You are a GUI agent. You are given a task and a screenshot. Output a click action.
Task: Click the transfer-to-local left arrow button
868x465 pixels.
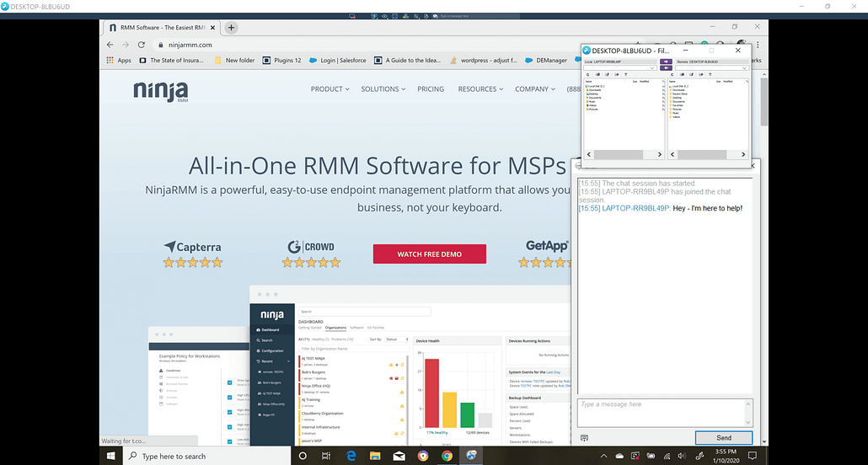click(x=666, y=68)
